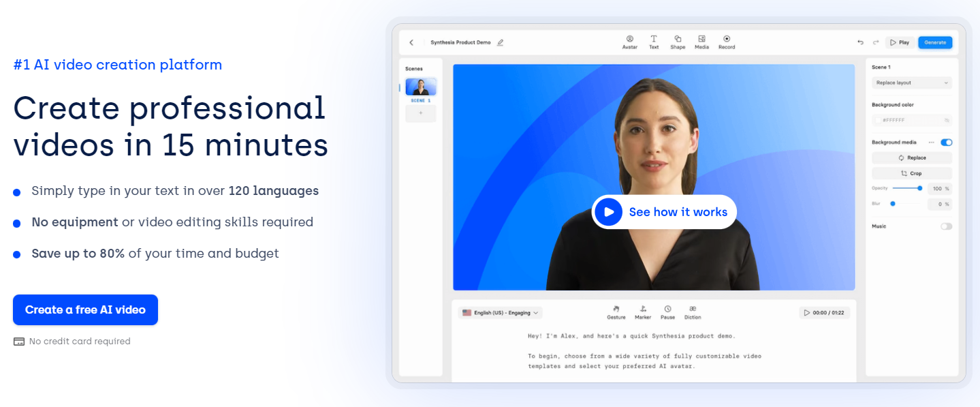Click the Play button in the top bar
The width and height of the screenshot is (980, 407).
[900, 42]
